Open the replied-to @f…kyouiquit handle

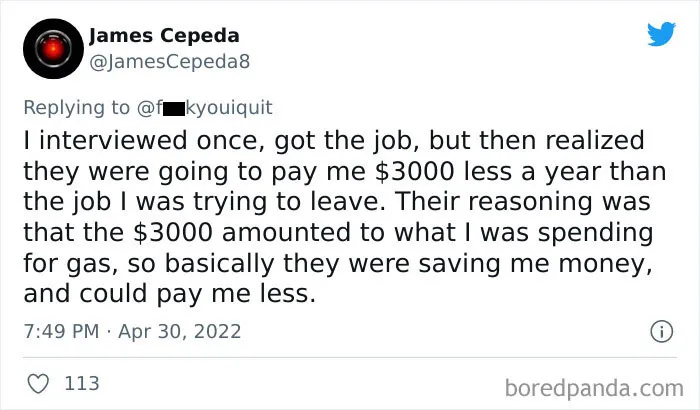[204, 108]
